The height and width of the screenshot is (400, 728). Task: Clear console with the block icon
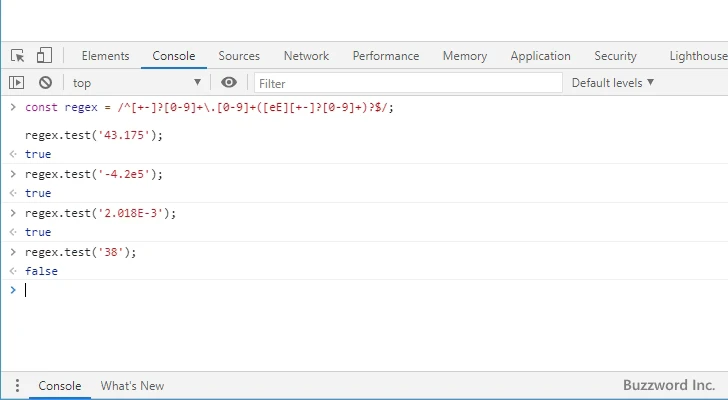(45, 83)
